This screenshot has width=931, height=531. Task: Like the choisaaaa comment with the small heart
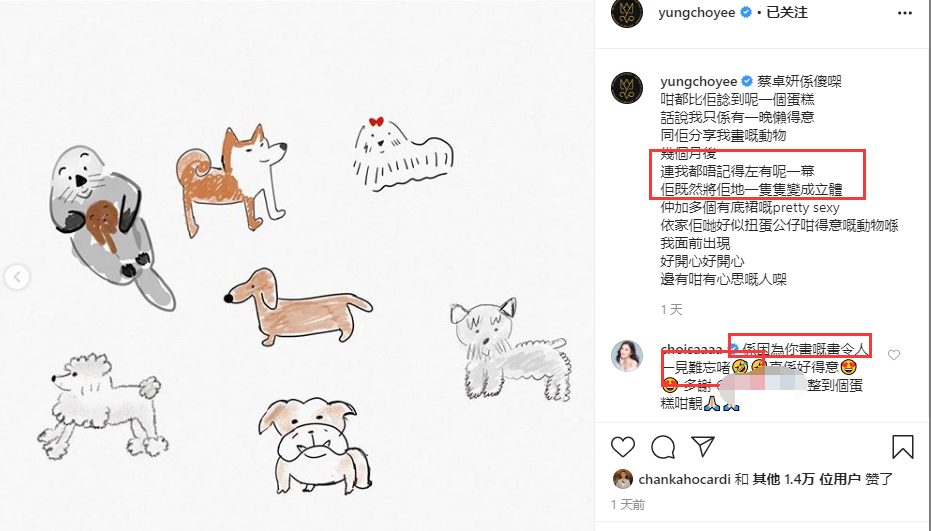tap(894, 355)
